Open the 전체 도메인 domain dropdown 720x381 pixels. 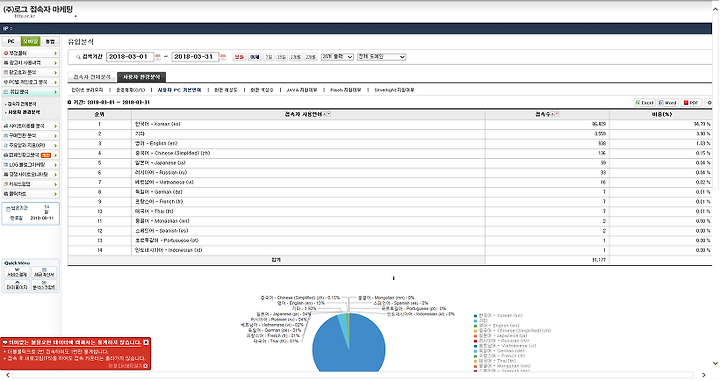pos(382,57)
